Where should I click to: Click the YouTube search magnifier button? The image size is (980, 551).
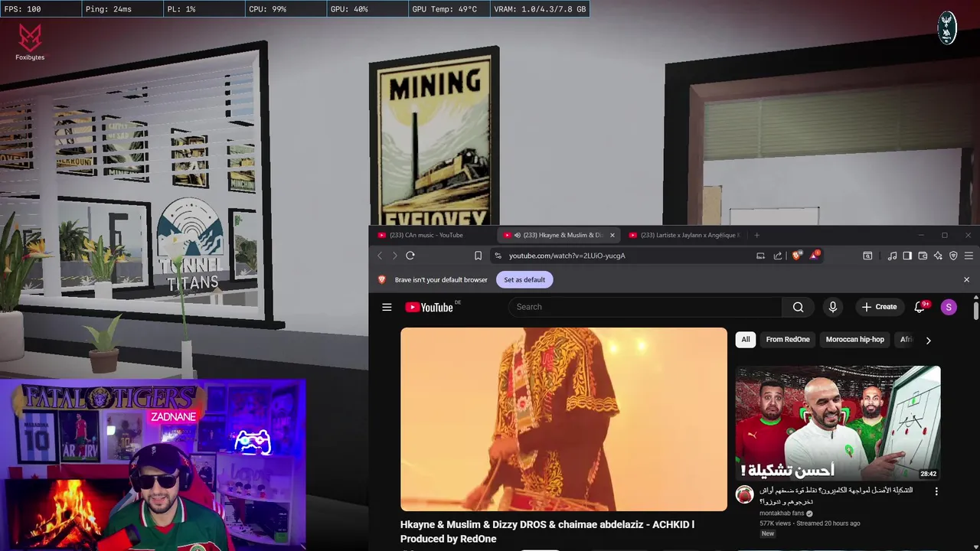799,307
